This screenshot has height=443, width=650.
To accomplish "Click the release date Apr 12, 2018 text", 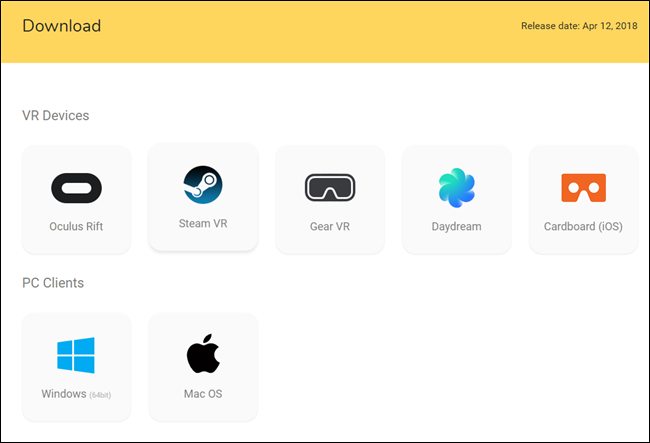I will (x=579, y=26).
